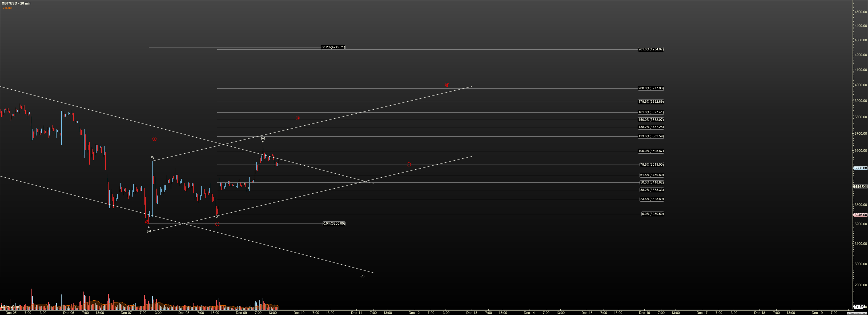The image size is (868, 315).
Task: Select the red circled 3 wave label
Action: (x=298, y=118)
